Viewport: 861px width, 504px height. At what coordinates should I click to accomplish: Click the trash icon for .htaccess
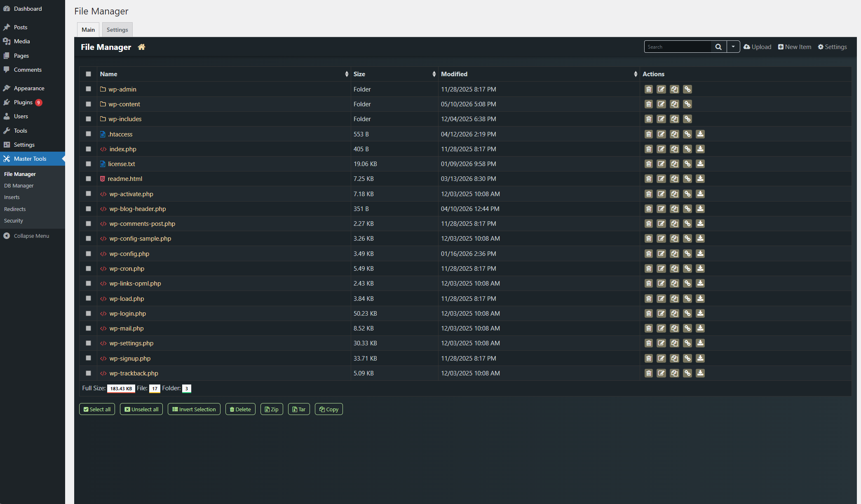tap(649, 134)
